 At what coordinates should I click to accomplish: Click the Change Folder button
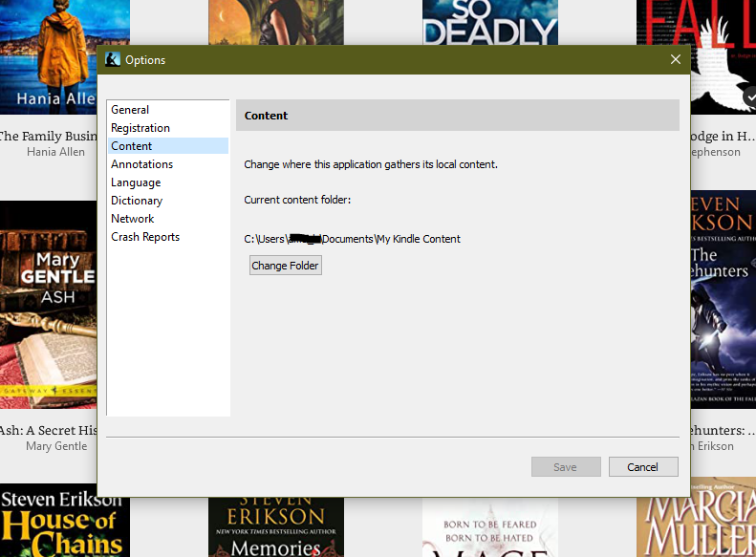pos(286,266)
